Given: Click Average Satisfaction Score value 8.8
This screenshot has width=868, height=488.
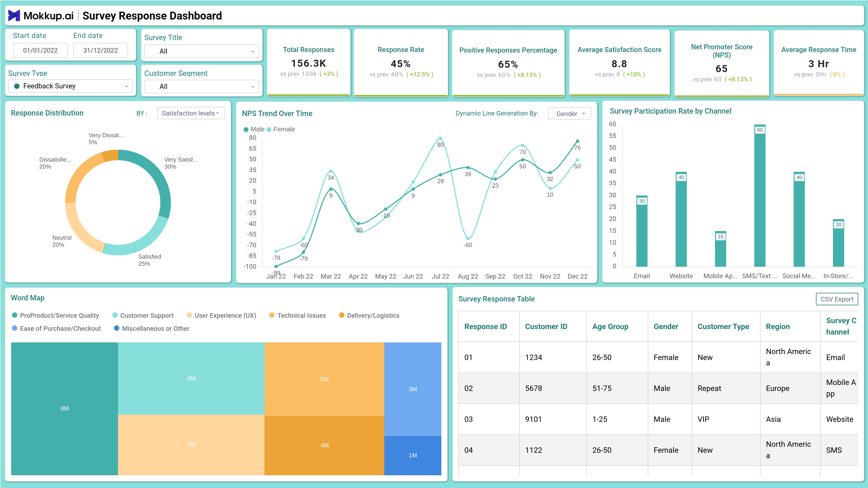Looking at the screenshot, I should pyautogui.click(x=619, y=64).
